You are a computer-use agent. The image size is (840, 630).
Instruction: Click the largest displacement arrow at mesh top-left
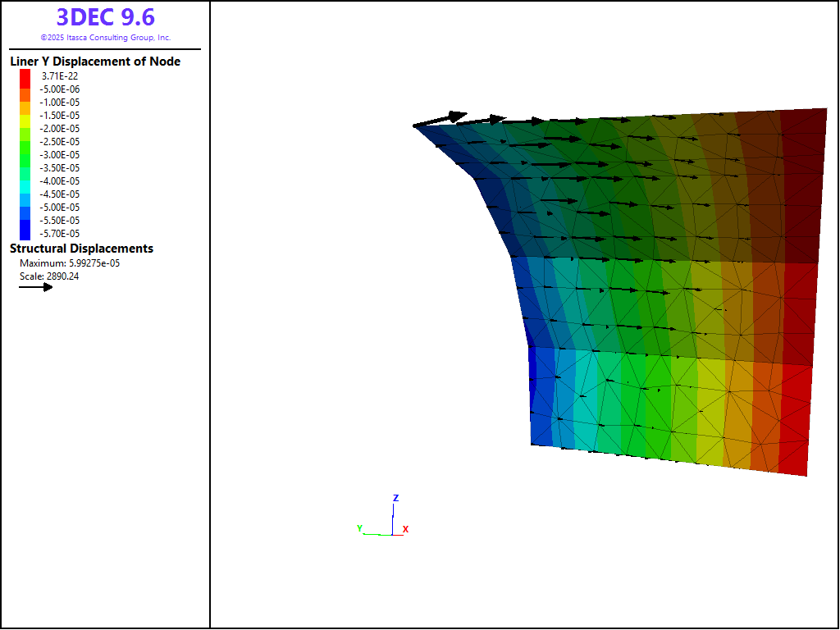coord(441,120)
